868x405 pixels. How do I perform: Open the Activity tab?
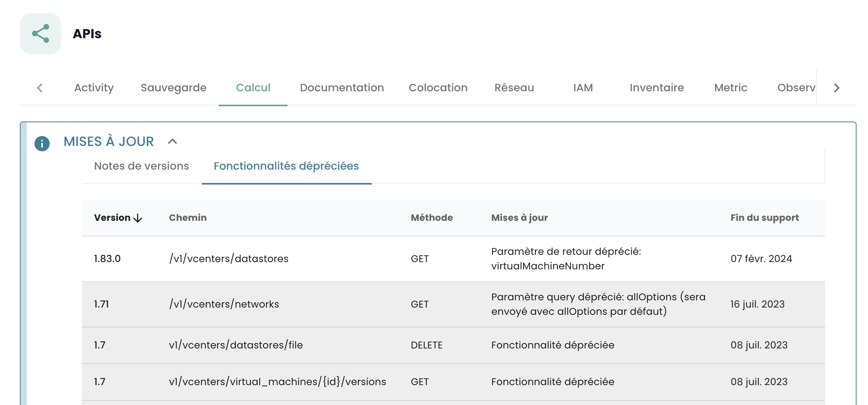point(94,87)
